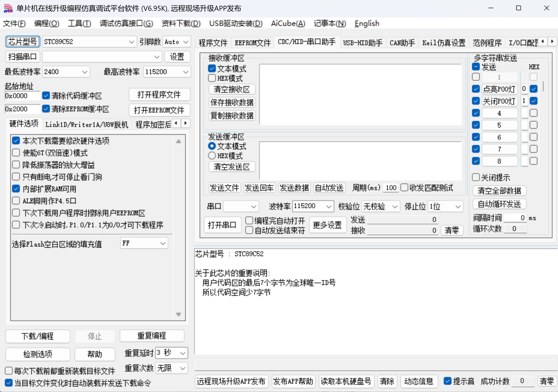Click 自动循环发送 button

click(499, 204)
